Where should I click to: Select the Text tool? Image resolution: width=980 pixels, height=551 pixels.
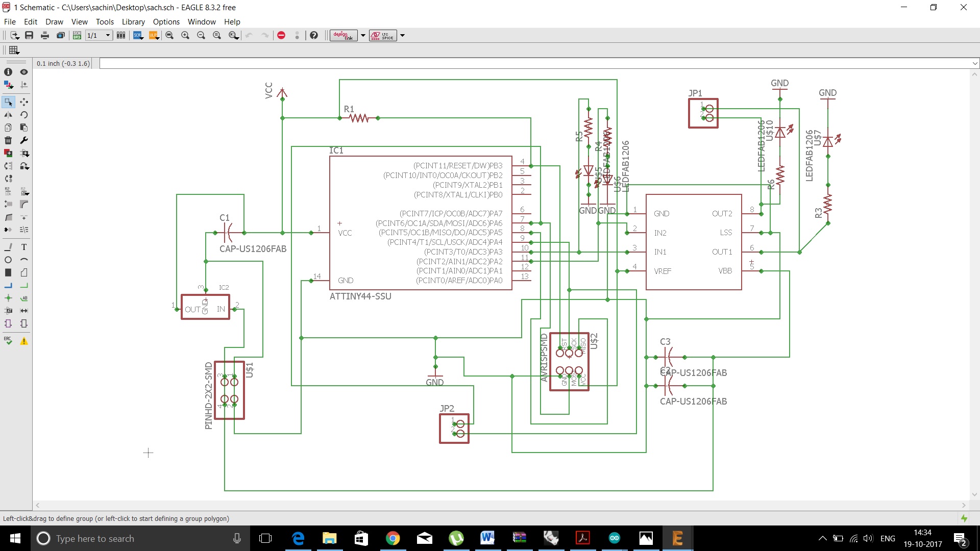click(24, 247)
